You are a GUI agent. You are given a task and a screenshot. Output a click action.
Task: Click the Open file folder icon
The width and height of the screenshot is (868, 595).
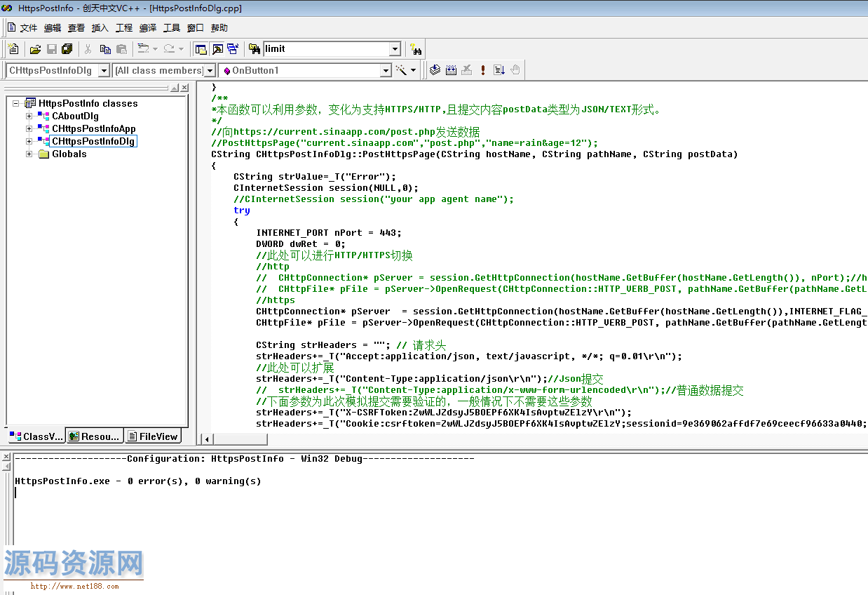35,49
